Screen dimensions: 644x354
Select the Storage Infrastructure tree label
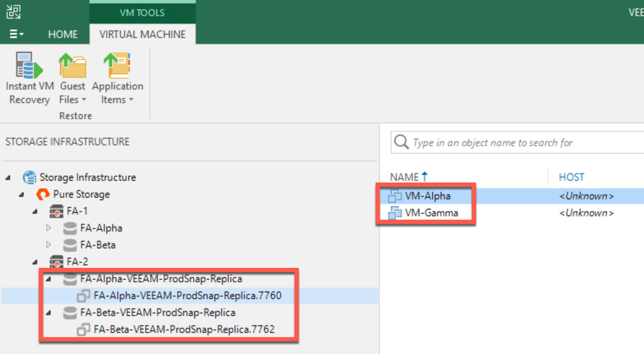[x=88, y=177]
